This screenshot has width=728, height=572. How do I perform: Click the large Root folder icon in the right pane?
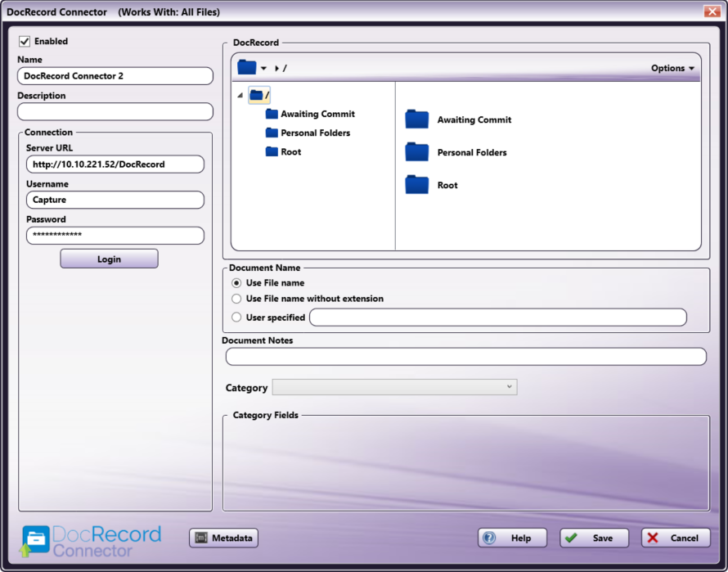click(416, 184)
